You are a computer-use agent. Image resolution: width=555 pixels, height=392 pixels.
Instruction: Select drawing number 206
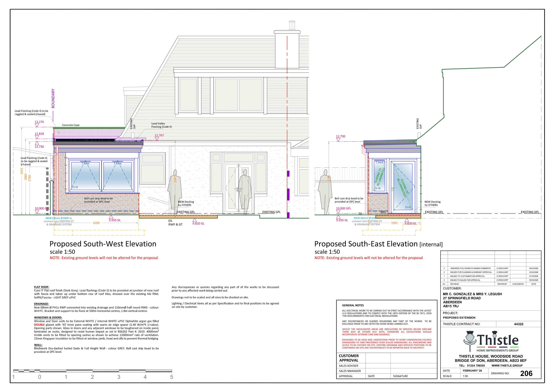pos(526,374)
